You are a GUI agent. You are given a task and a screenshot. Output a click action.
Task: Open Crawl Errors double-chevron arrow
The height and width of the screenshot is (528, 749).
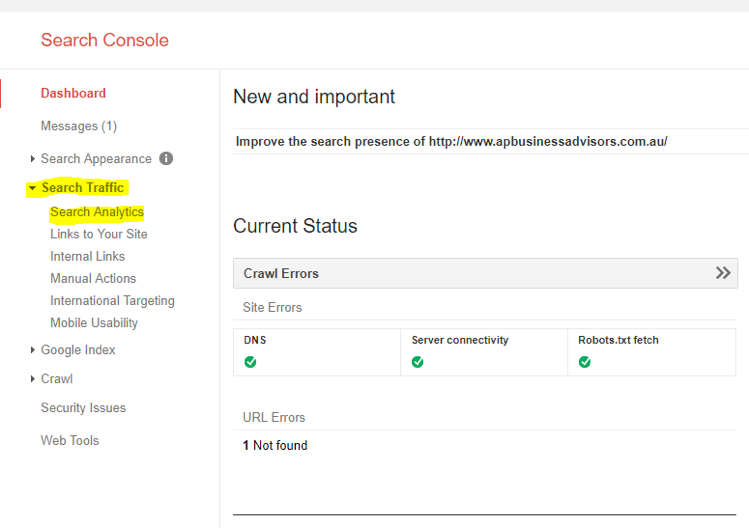723,273
